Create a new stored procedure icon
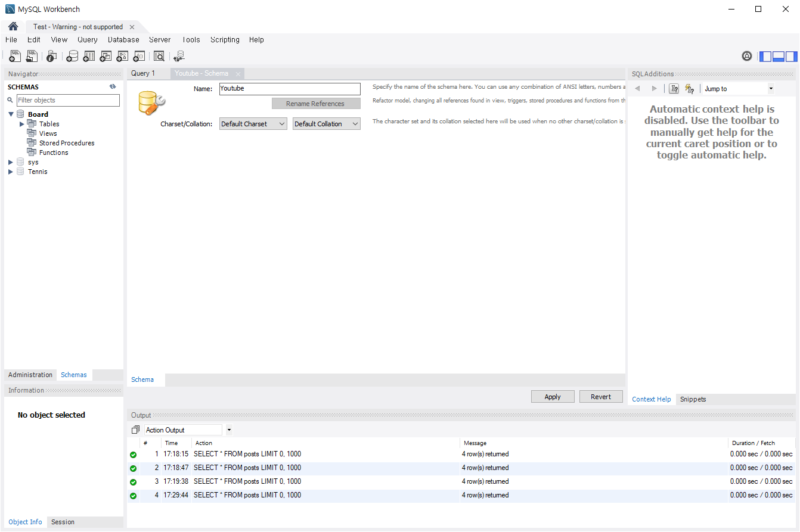The width and height of the screenshot is (800, 532). click(x=122, y=56)
